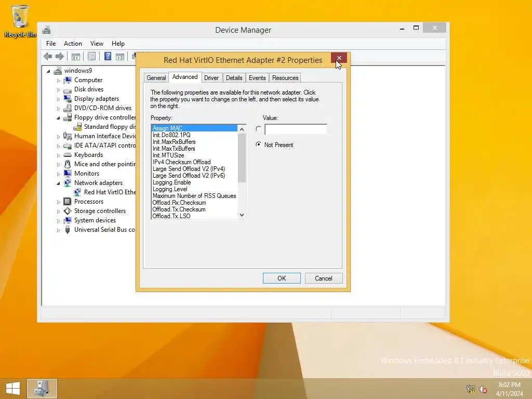Expand the Processors tree node
Viewport: 532px width, 399px height.
tap(58, 202)
